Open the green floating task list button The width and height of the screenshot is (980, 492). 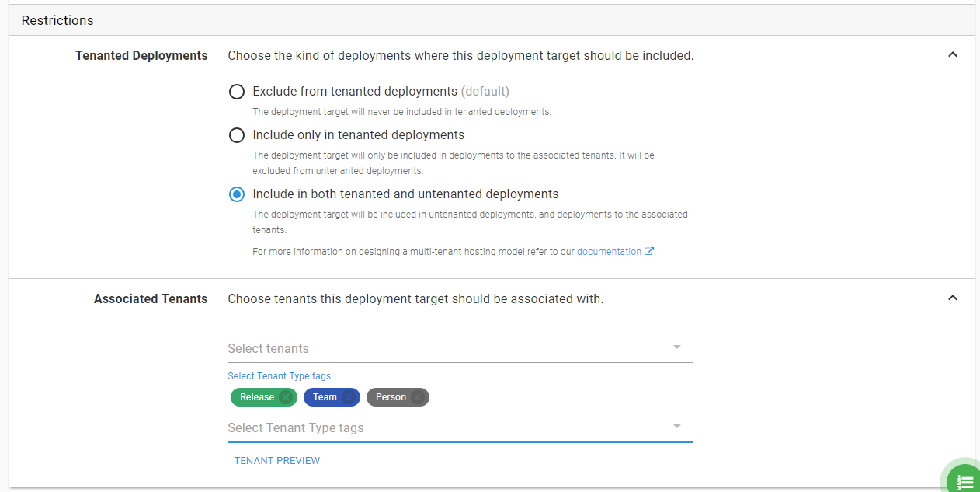point(964,480)
